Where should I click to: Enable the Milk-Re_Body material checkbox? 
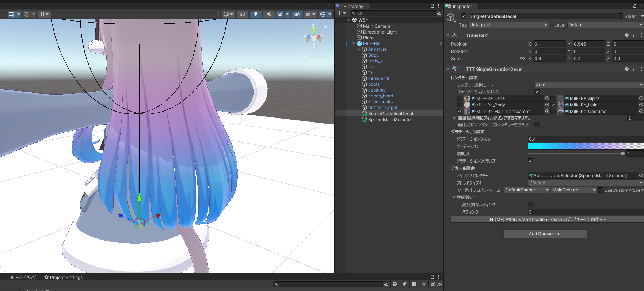click(460, 105)
